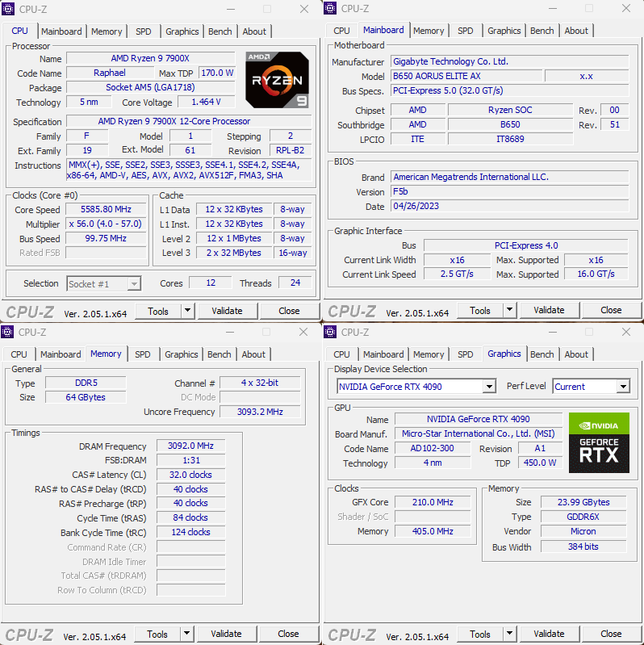Select the SPD tab in the Mainboard window

click(466, 31)
